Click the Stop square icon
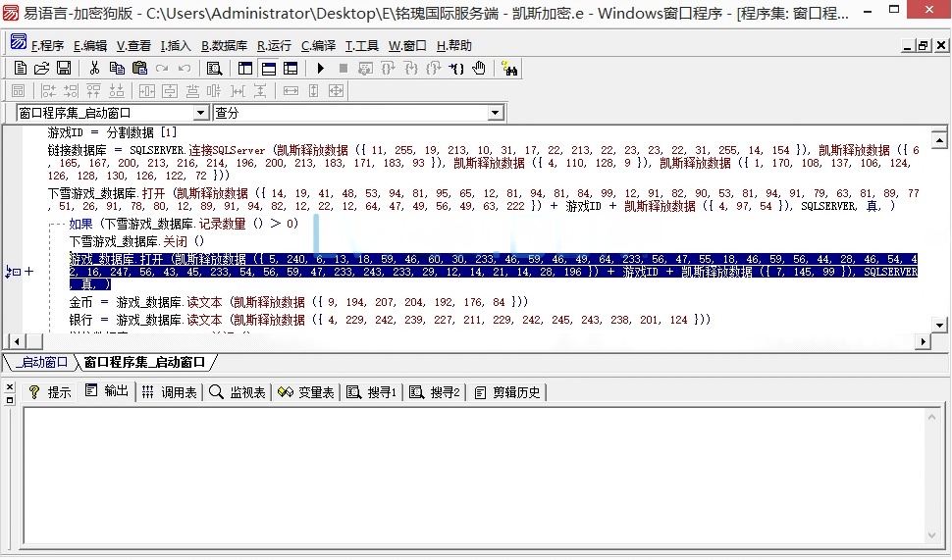The width and height of the screenshot is (952, 560). (344, 69)
